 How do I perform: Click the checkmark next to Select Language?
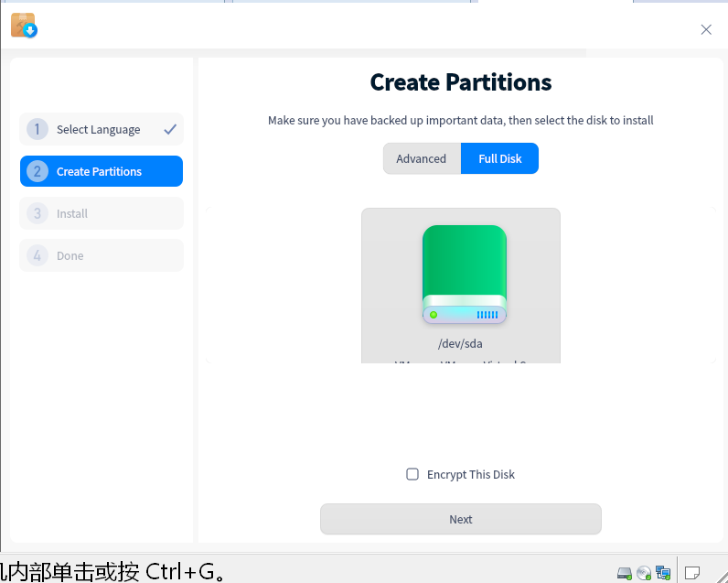point(170,129)
